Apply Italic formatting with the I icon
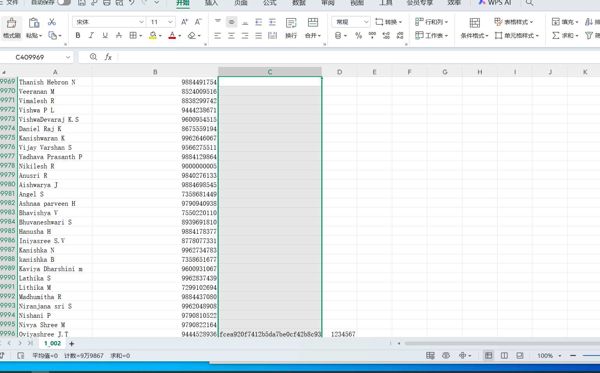600x373 pixels. point(91,36)
